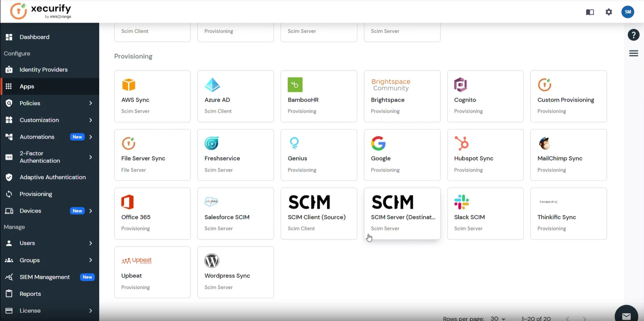Click the SCIM Client (Source) logo
644x321 pixels.
(x=309, y=202)
